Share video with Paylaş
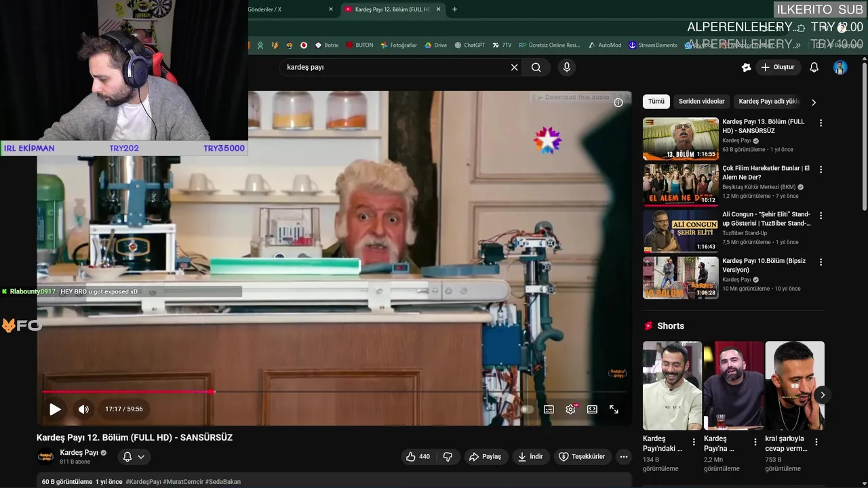 [x=486, y=457]
